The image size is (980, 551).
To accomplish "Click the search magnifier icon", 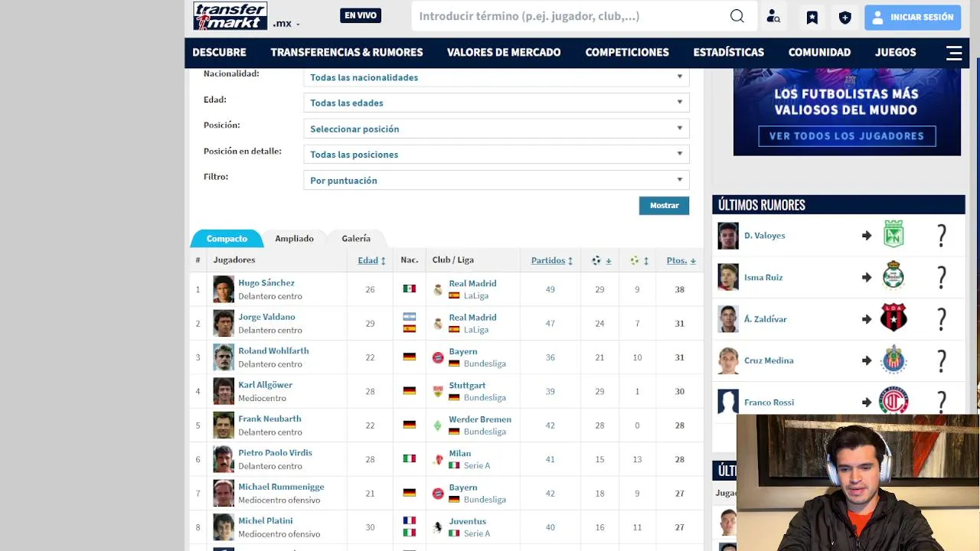I will click(737, 16).
